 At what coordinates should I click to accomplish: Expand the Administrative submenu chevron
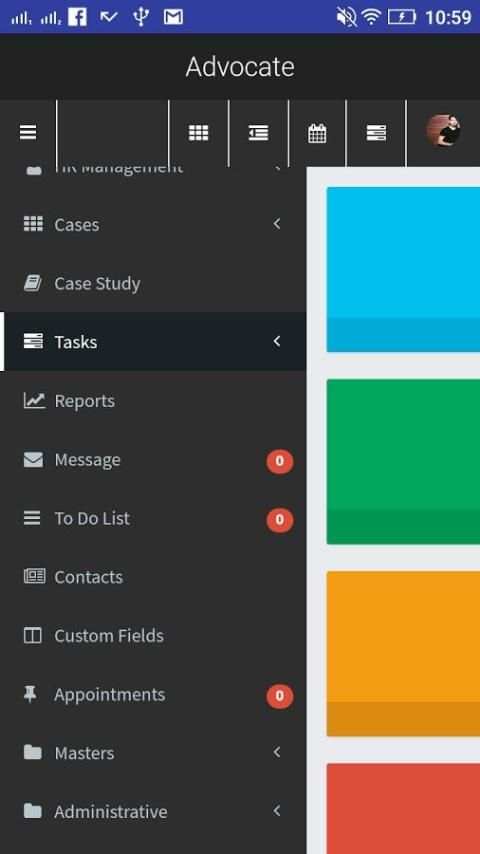click(277, 811)
